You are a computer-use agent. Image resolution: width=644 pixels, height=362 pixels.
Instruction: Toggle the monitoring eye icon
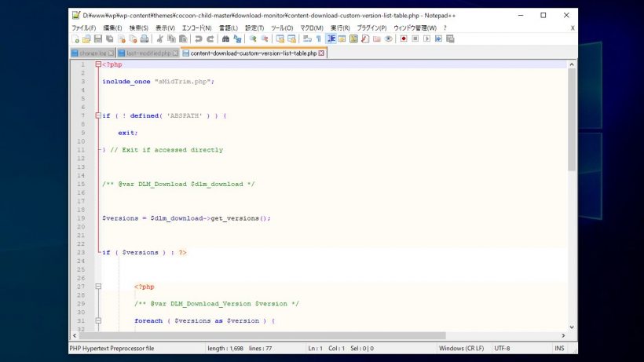pos(388,39)
